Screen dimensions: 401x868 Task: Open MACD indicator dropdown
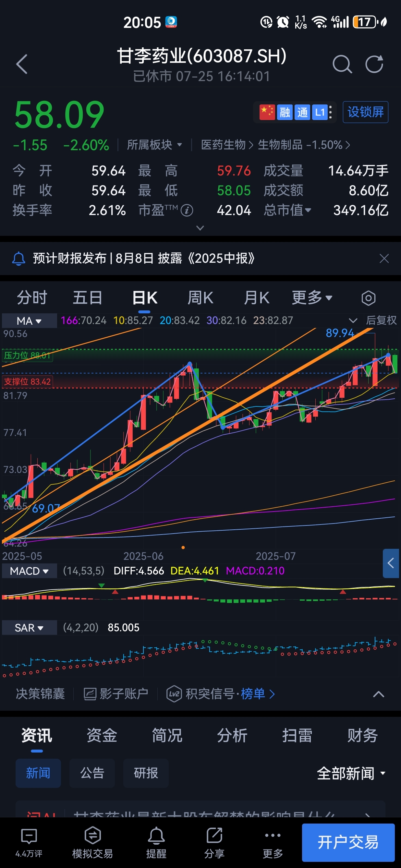point(29,571)
